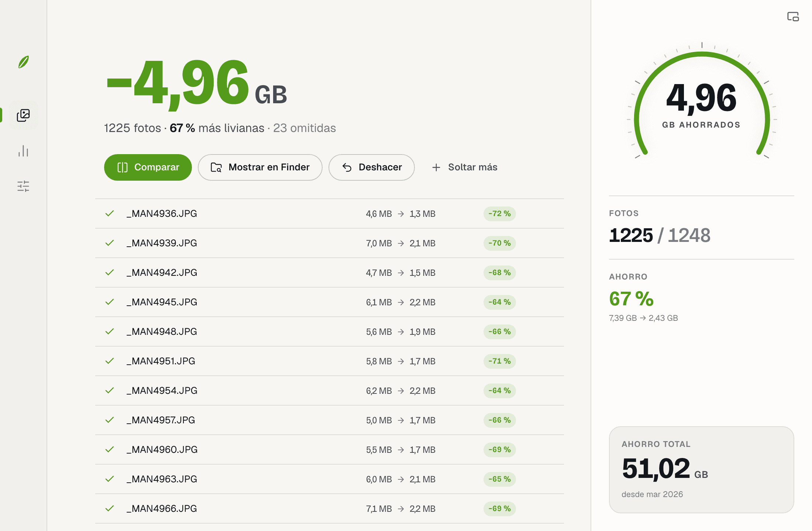Click Mostrar en Finder button
812x531 pixels.
(x=260, y=167)
